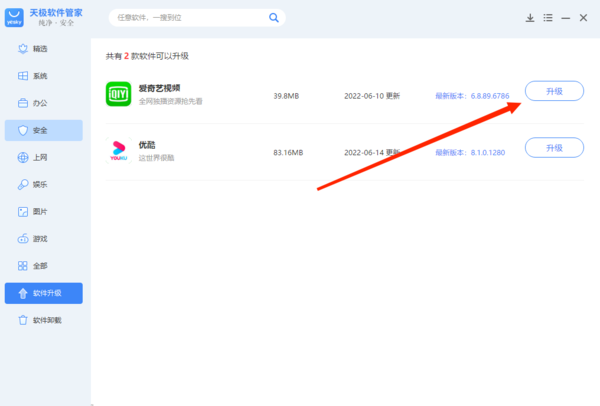Click the magnifier search icon
600x406 pixels.
pos(274,18)
